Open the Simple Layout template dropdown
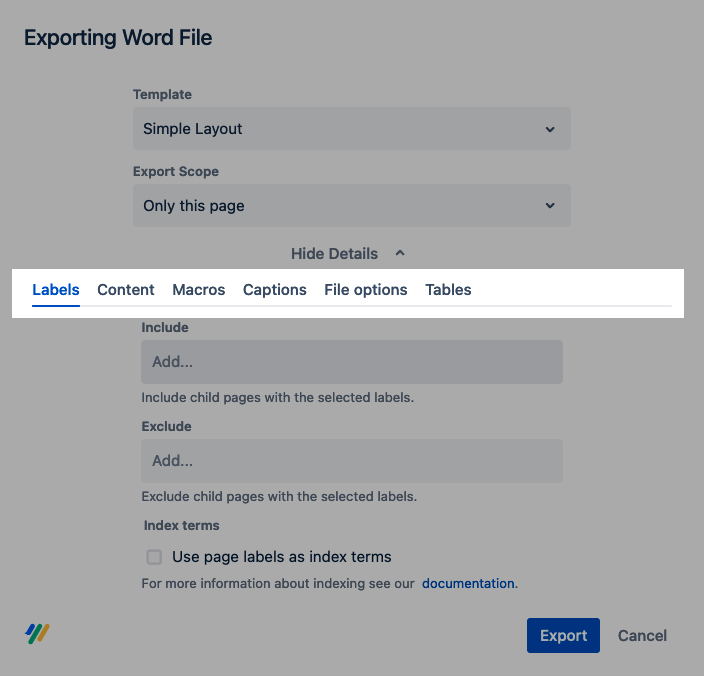 pyautogui.click(x=350, y=129)
